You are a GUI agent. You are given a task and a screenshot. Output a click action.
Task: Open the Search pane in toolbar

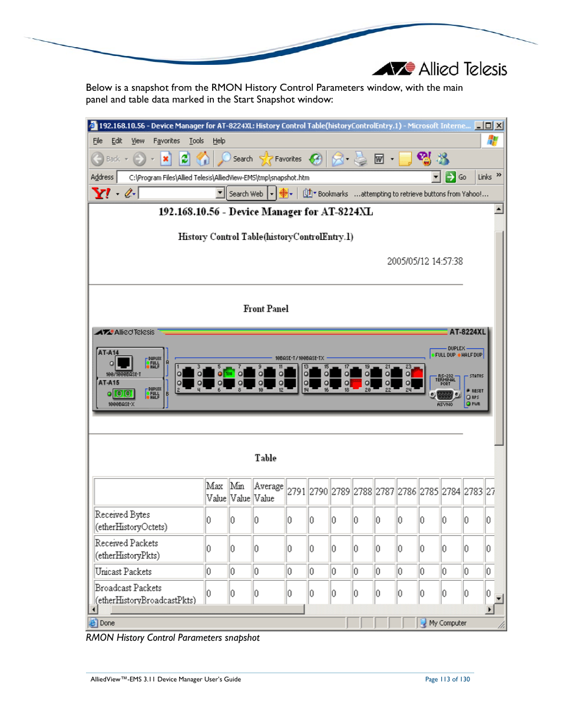pyautogui.click(x=236, y=159)
